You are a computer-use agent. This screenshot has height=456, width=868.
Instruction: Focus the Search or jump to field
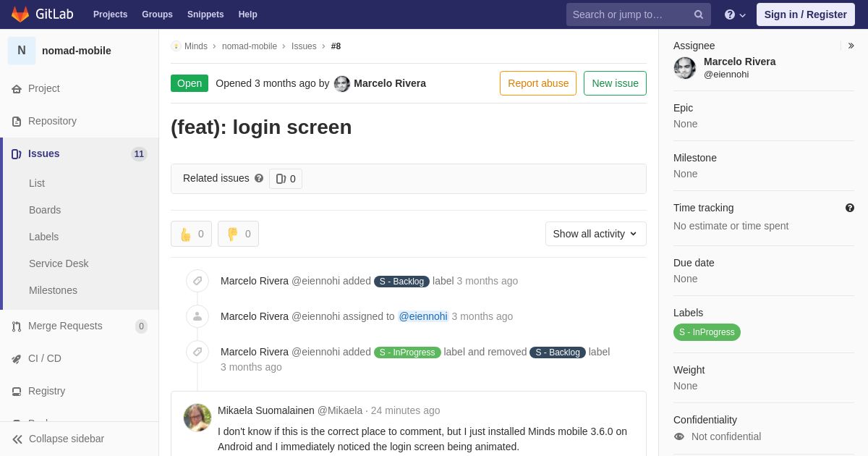[639, 14]
